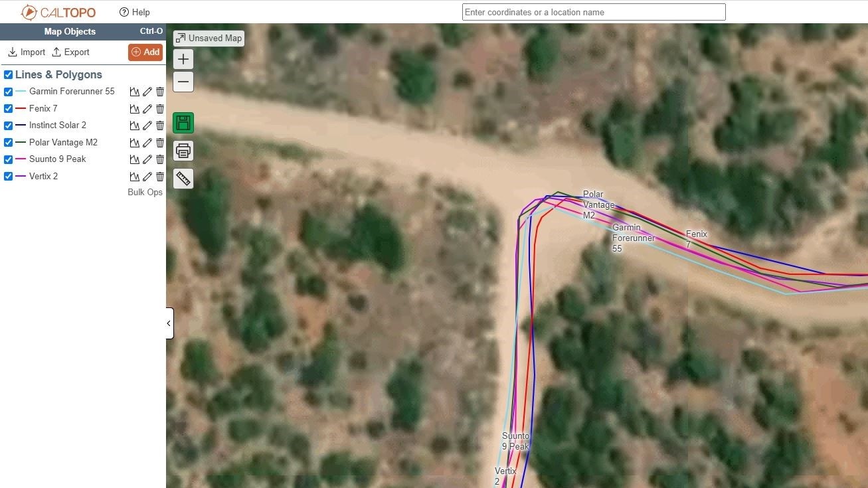The height and width of the screenshot is (488, 868).
Task: Open the Add object menu
Action: point(145,52)
